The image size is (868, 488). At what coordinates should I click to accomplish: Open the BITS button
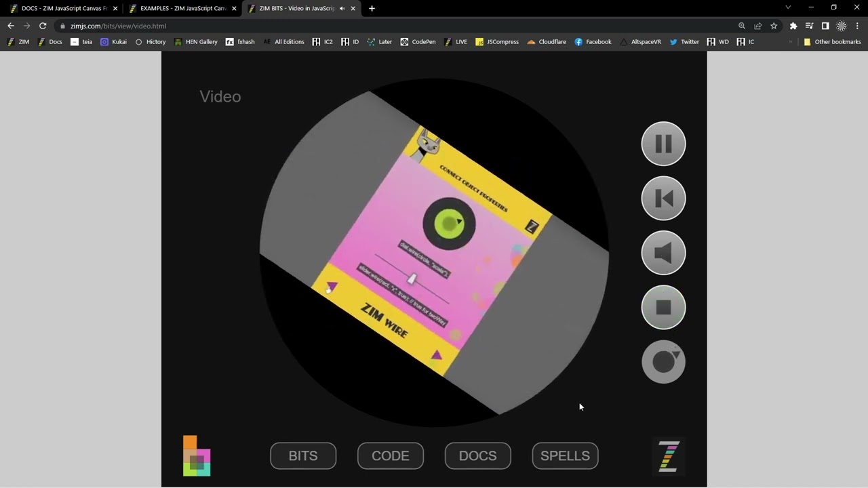(x=303, y=456)
